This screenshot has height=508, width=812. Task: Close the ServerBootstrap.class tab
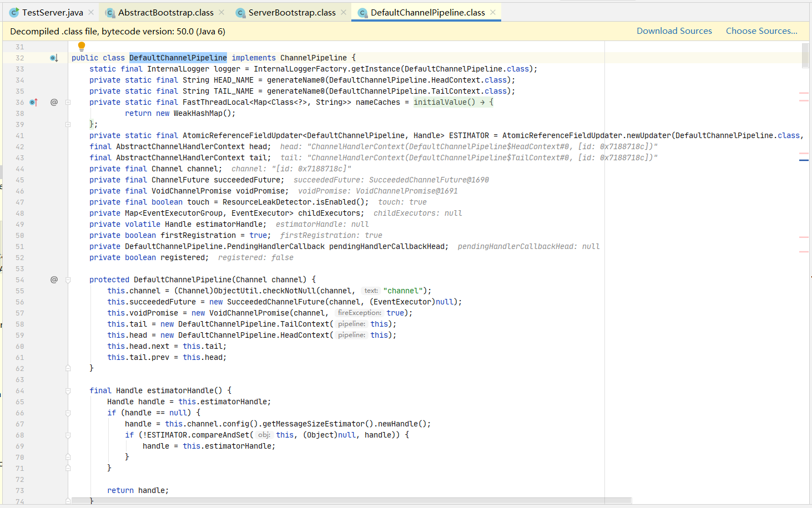click(x=344, y=12)
